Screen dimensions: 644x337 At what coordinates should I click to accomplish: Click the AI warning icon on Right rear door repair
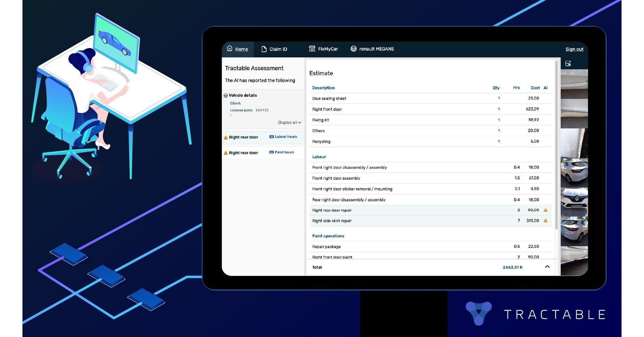[545, 210]
